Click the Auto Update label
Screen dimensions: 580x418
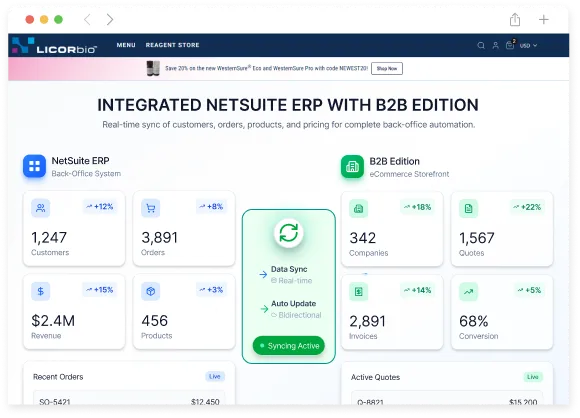[x=294, y=303]
